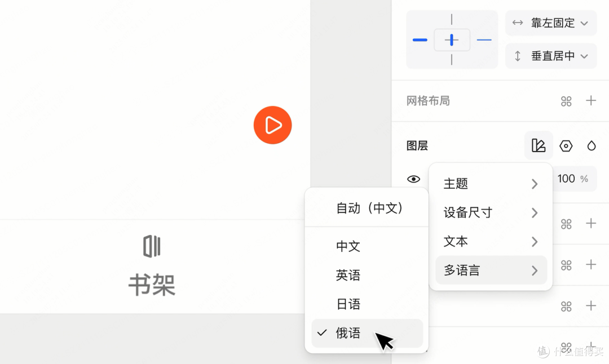Expand the 主题 submenu
This screenshot has height=364, width=609.
(491, 184)
